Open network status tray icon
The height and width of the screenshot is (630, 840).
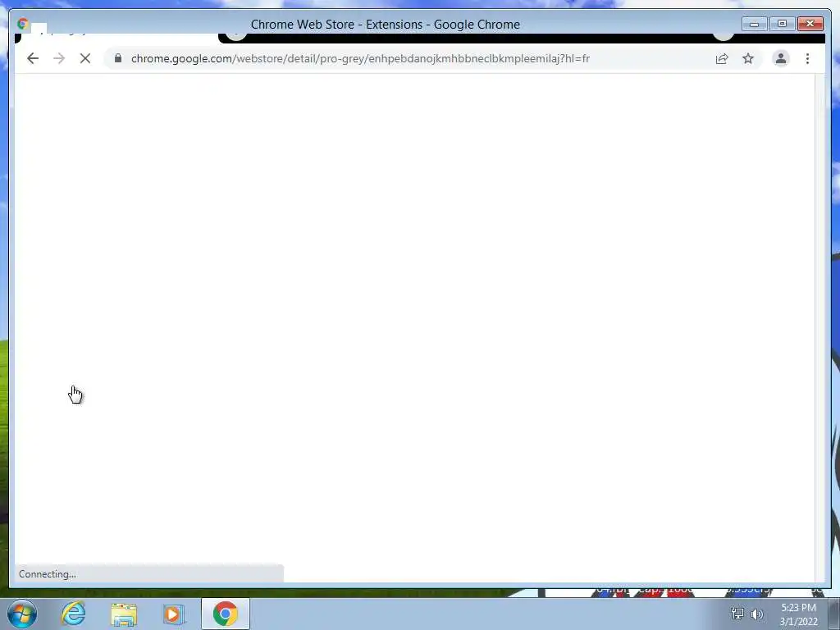point(737,614)
